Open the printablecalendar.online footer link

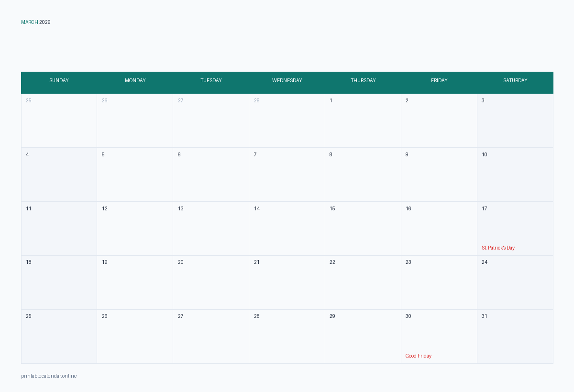tap(49, 376)
